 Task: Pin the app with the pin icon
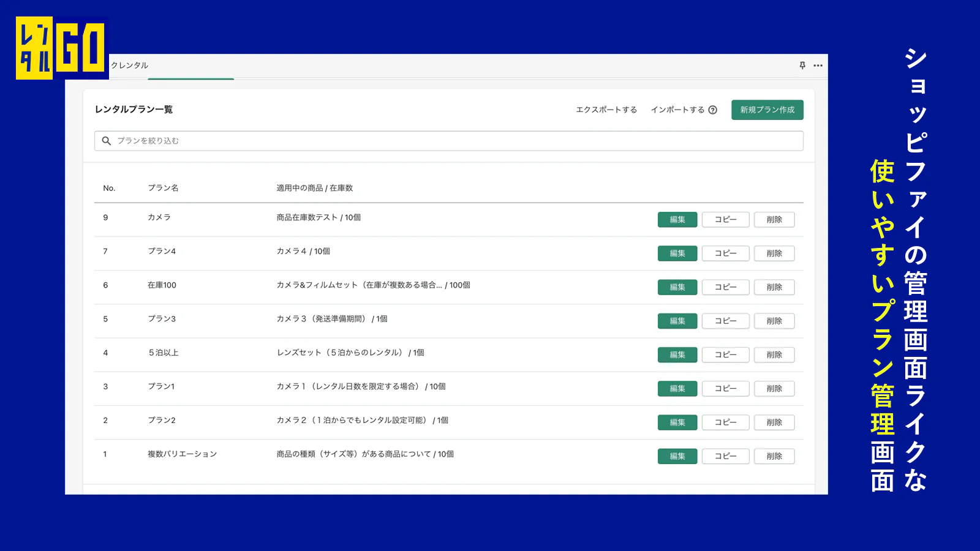[802, 66]
